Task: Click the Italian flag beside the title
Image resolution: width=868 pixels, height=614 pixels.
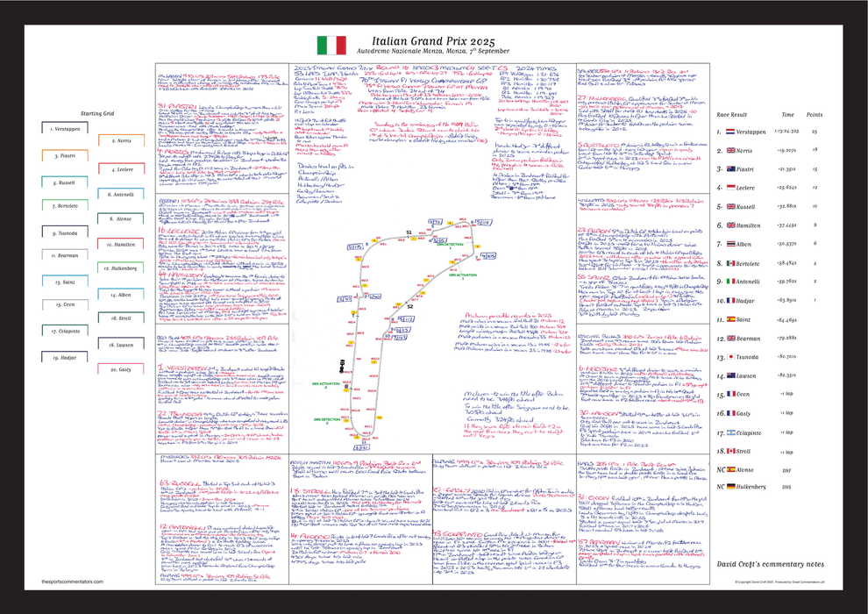Action: [332, 45]
